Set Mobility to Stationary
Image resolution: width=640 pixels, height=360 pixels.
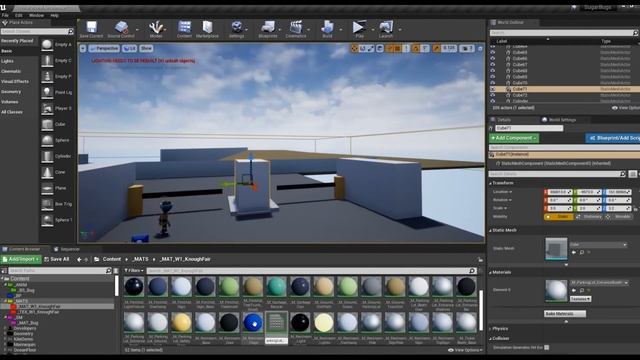click(589, 217)
